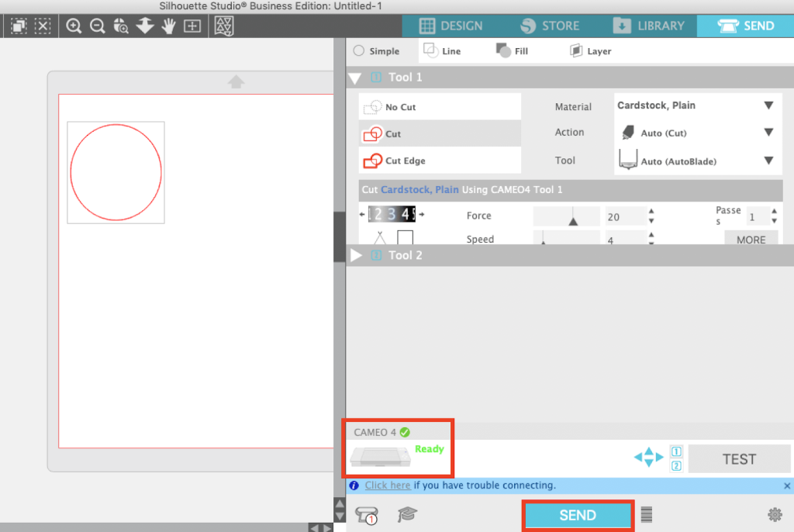Viewport: 794px width, 532px height.
Task: Switch line style to No Cut
Action: pyautogui.click(x=439, y=106)
